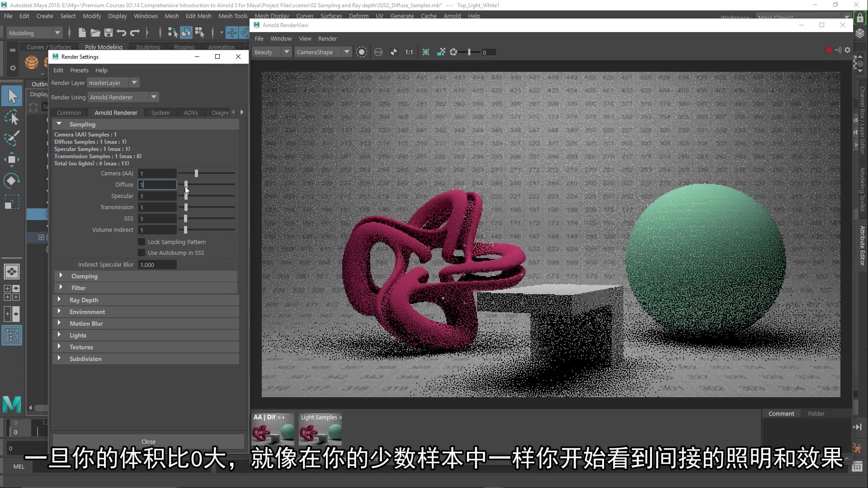Select the AOVs tab in Render Settings

pyautogui.click(x=191, y=113)
